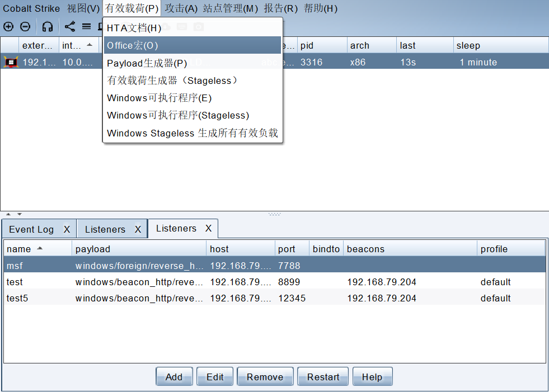Select the test listener name
Viewport: 549px width, 392px height.
[15, 282]
